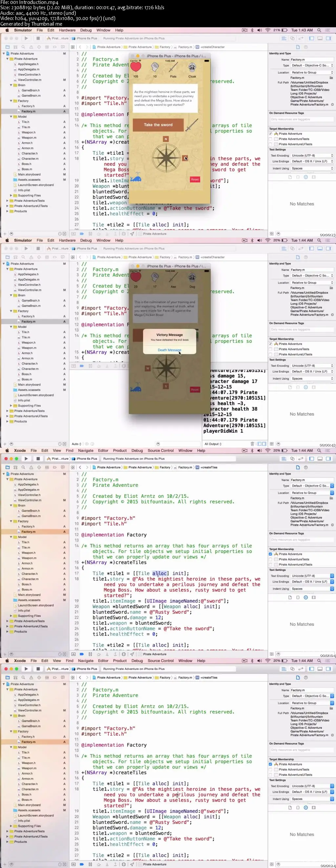Open the Hardware menu in the first frame
This screenshot has width=336, height=868.
click(67, 30)
